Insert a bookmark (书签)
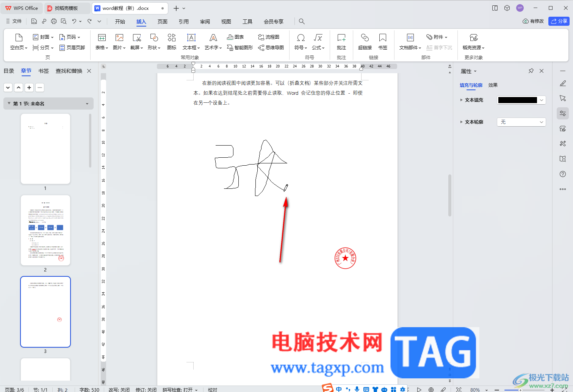Image resolution: width=573 pixels, height=392 pixels. click(x=383, y=42)
